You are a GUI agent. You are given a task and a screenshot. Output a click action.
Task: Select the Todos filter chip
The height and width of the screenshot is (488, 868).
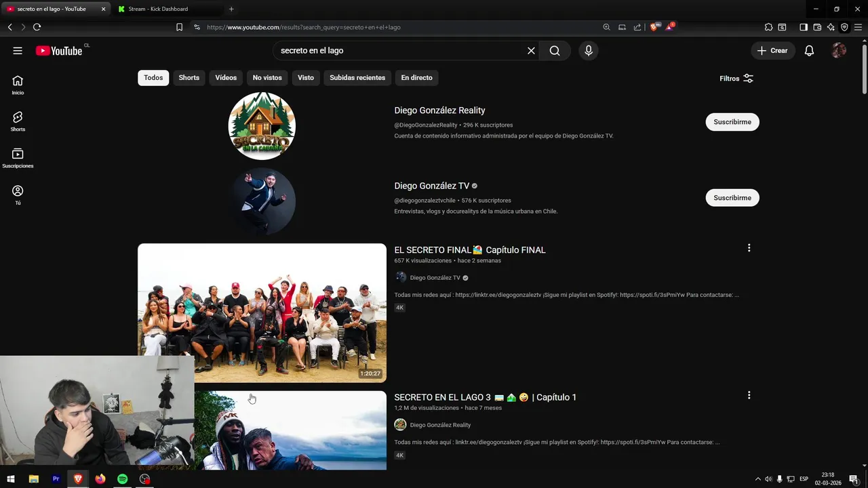click(153, 77)
